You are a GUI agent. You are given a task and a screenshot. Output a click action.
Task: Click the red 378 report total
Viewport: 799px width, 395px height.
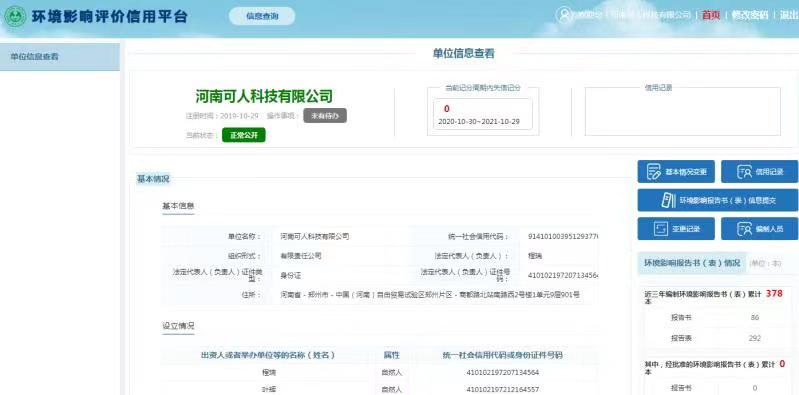click(774, 294)
